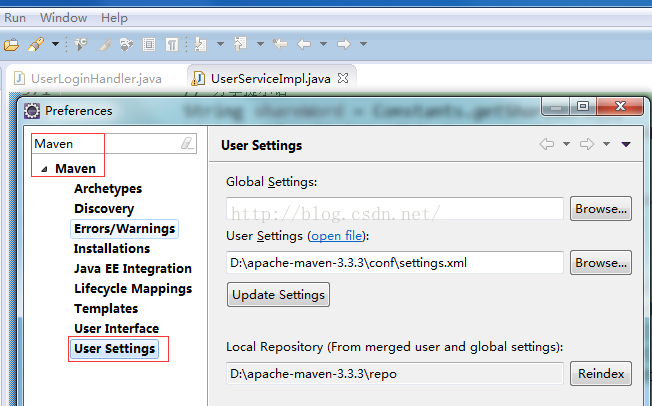
Task: Click the Update Settings button
Action: pyautogui.click(x=278, y=295)
